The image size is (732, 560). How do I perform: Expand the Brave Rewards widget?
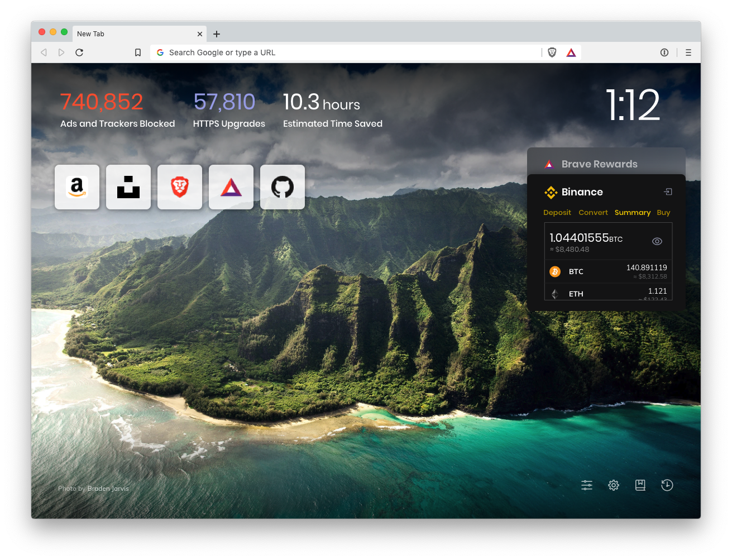599,164
